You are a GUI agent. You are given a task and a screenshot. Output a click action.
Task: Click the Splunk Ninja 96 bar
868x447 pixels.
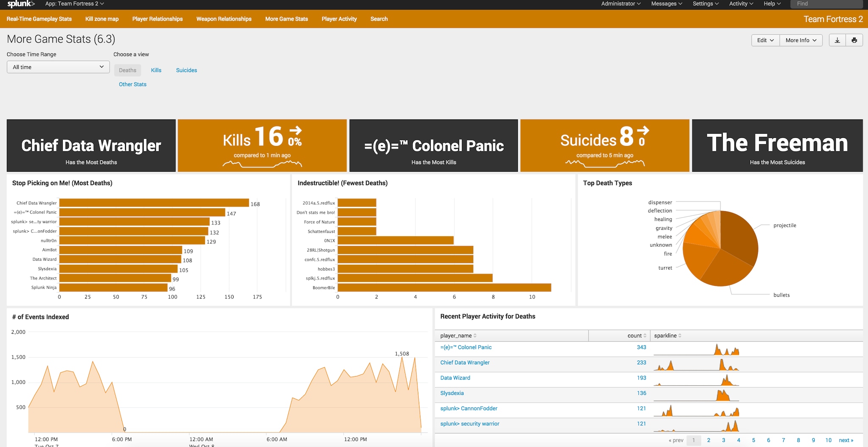point(114,288)
